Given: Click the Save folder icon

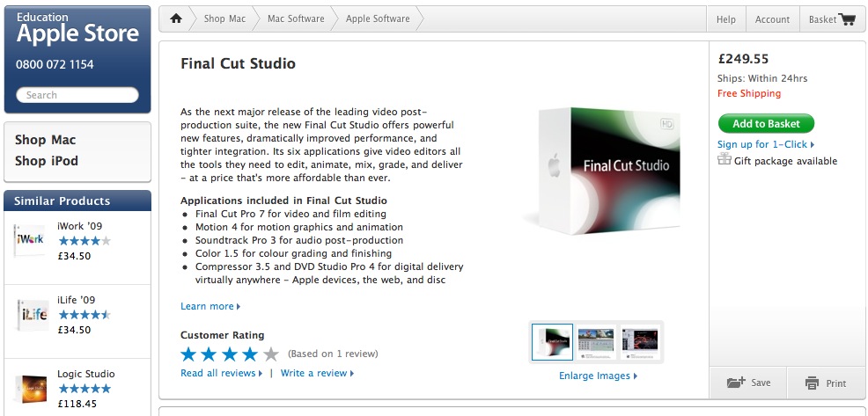Looking at the screenshot, I should (x=736, y=383).
